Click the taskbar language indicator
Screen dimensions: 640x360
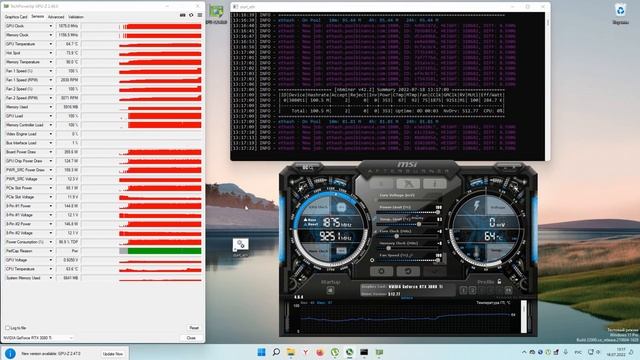(x=578, y=352)
